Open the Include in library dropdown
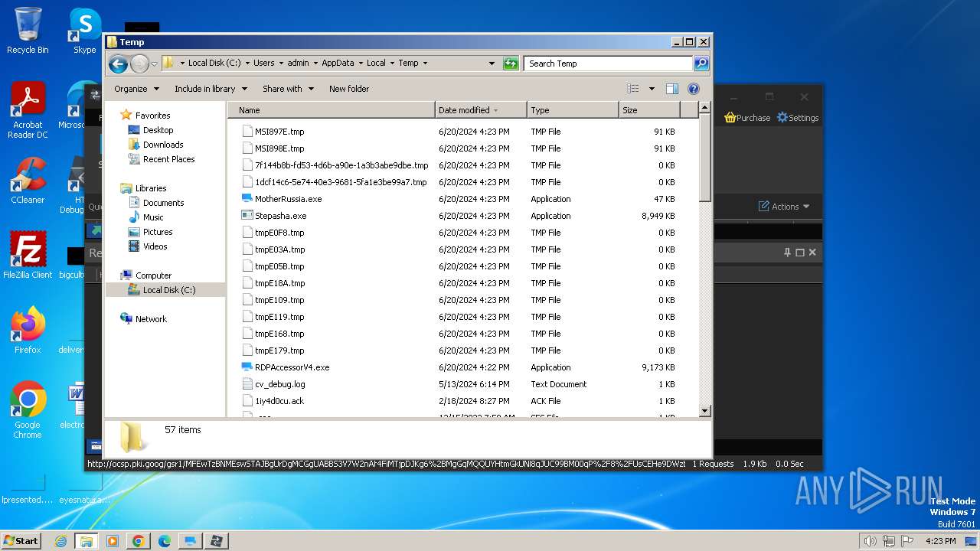The image size is (980, 551). click(211, 89)
